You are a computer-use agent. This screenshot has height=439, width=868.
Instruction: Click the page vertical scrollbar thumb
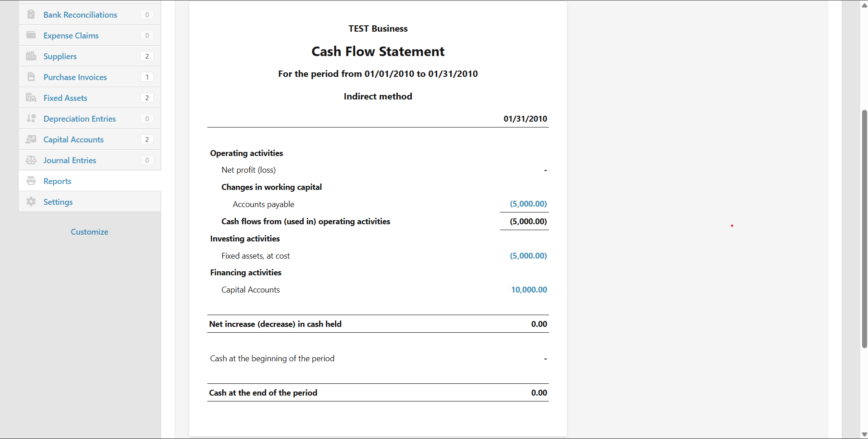pos(864,228)
